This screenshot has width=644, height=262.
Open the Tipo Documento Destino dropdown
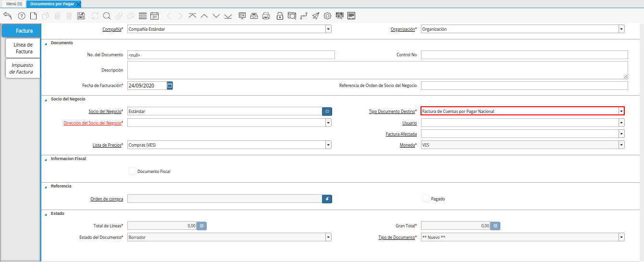coord(621,111)
